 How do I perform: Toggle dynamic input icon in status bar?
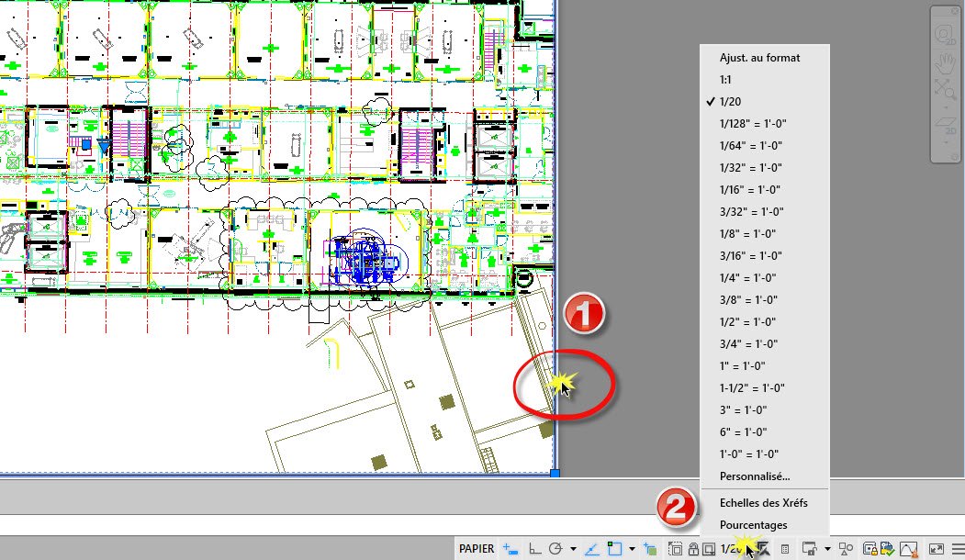510,548
